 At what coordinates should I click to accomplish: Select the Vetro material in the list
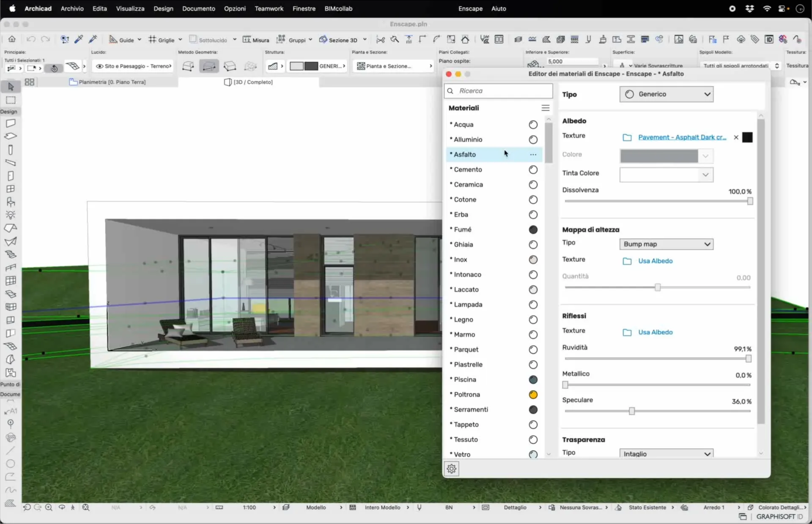tap(462, 454)
